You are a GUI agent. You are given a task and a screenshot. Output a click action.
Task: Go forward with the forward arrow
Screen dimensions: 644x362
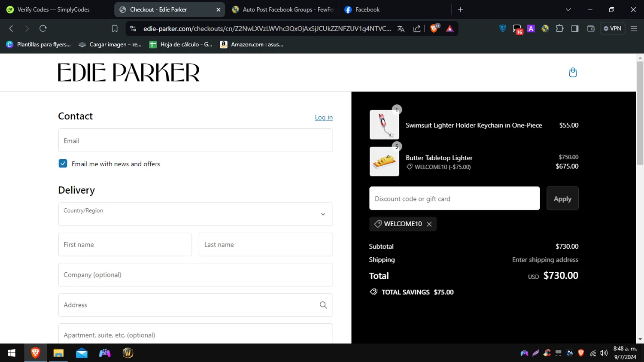point(27,28)
